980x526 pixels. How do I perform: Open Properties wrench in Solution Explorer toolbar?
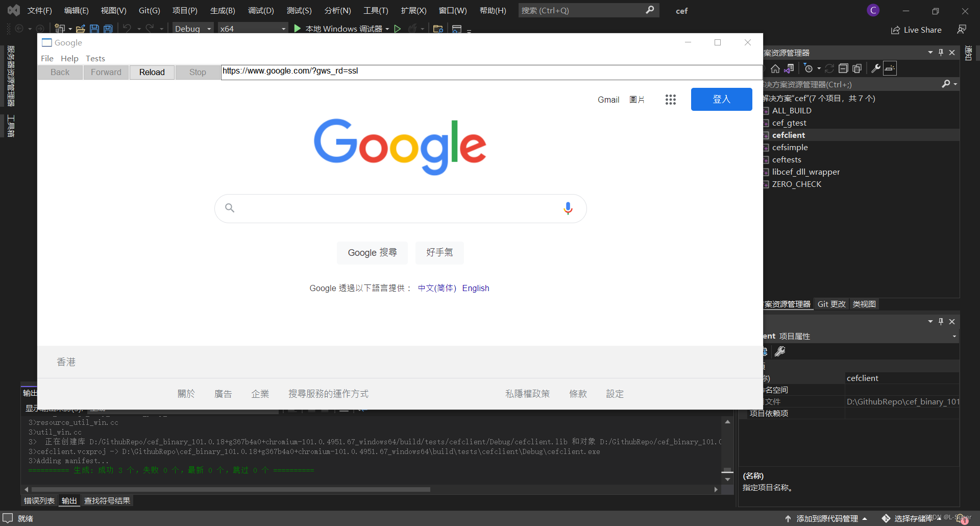point(876,68)
